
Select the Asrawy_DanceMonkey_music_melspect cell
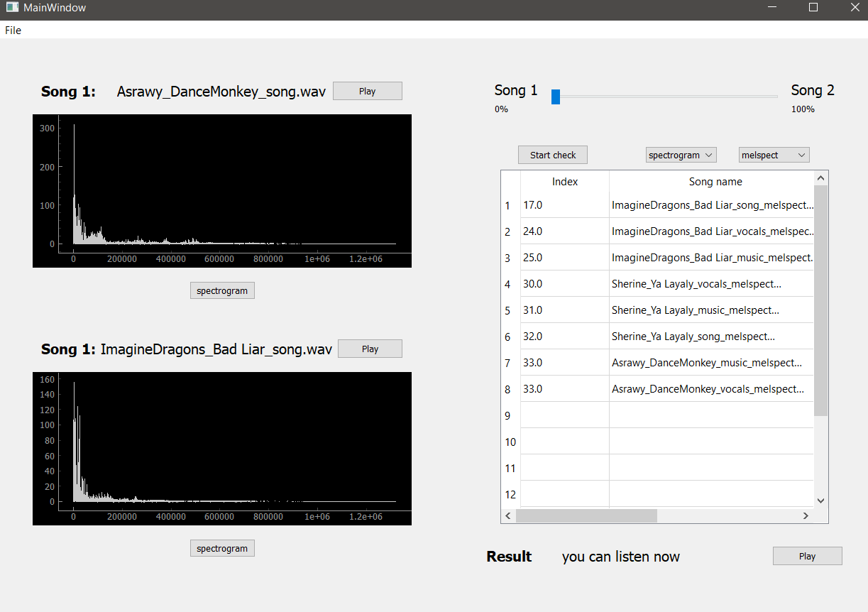(711, 363)
